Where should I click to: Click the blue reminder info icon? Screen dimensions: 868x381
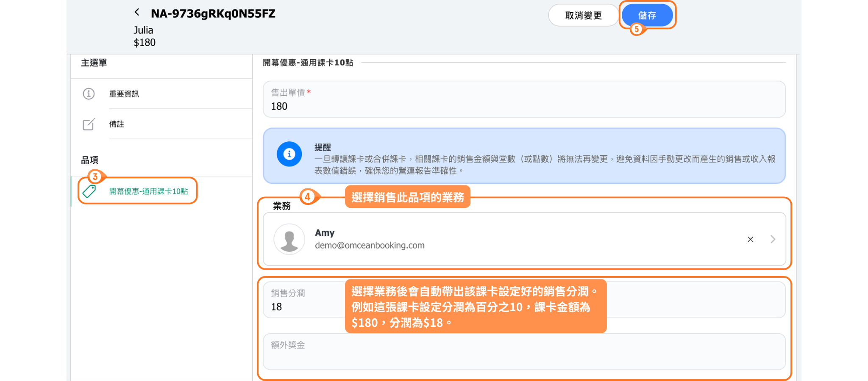[289, 154]
